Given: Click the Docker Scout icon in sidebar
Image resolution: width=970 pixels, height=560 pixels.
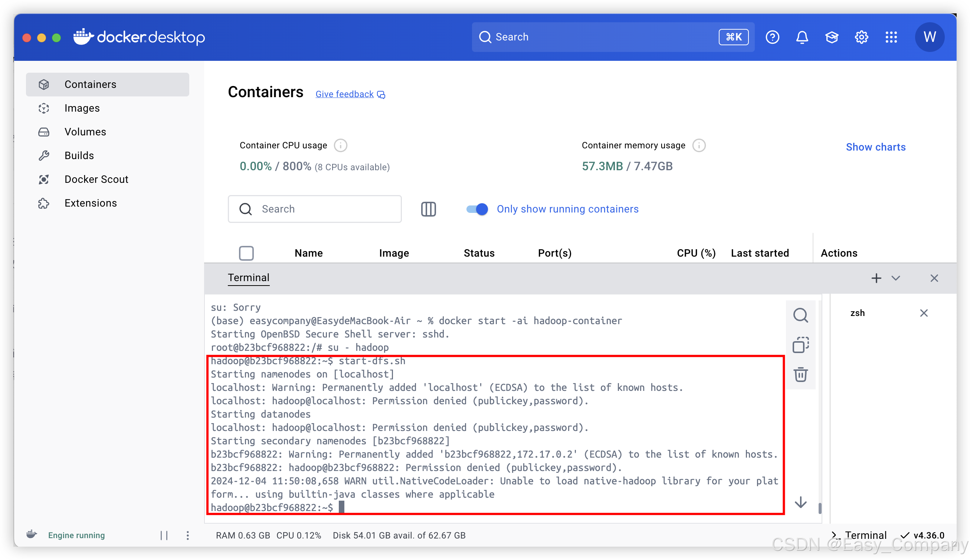Looking at the screenshot, I should pyautogui.click(x=44, y=179).
